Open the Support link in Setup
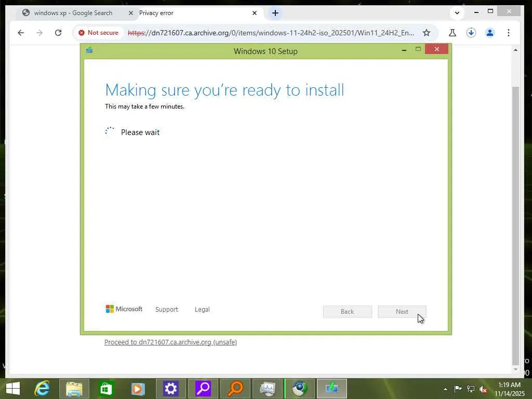The image size is (532, 399). 167,310
